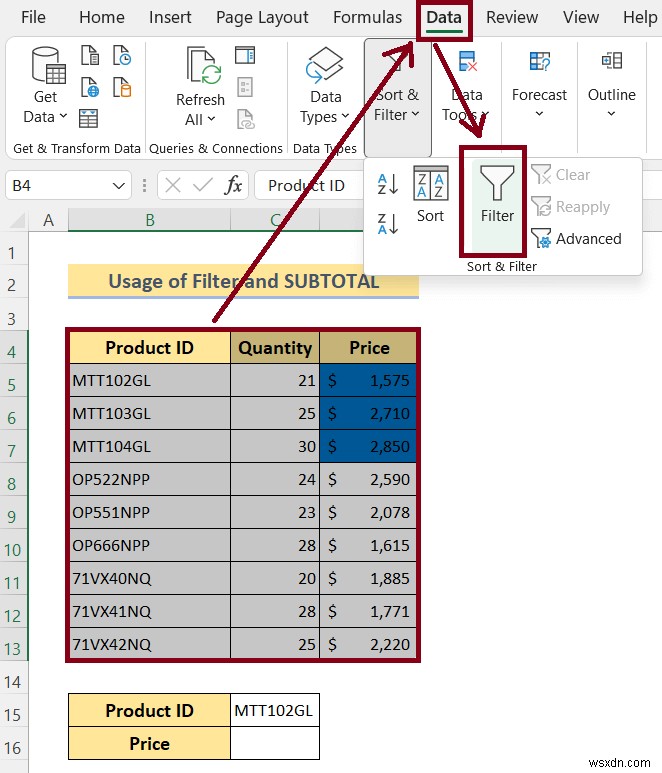662x773 pixels.
Task: Switch to the Insert tab
Action: (170, 17)
